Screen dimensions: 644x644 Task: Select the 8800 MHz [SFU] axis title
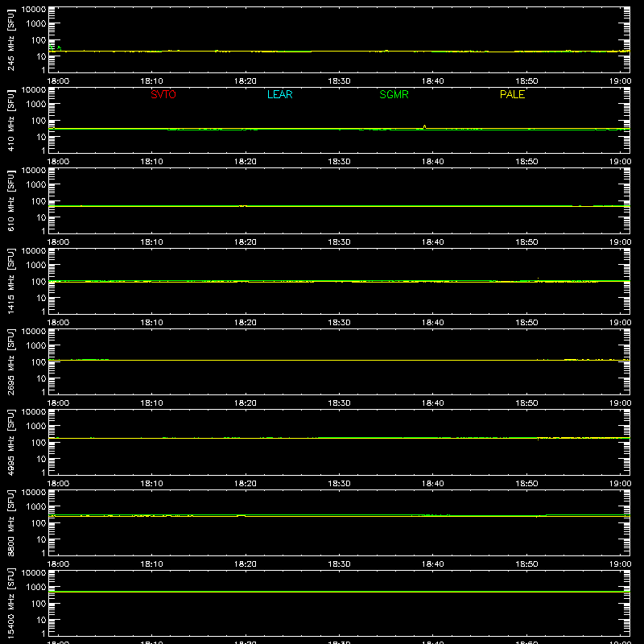10,522
